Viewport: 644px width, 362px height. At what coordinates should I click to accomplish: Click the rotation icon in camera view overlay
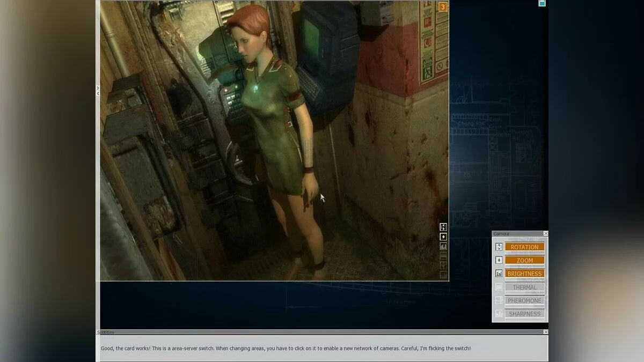pyautogui.click(x=443, y=227)
